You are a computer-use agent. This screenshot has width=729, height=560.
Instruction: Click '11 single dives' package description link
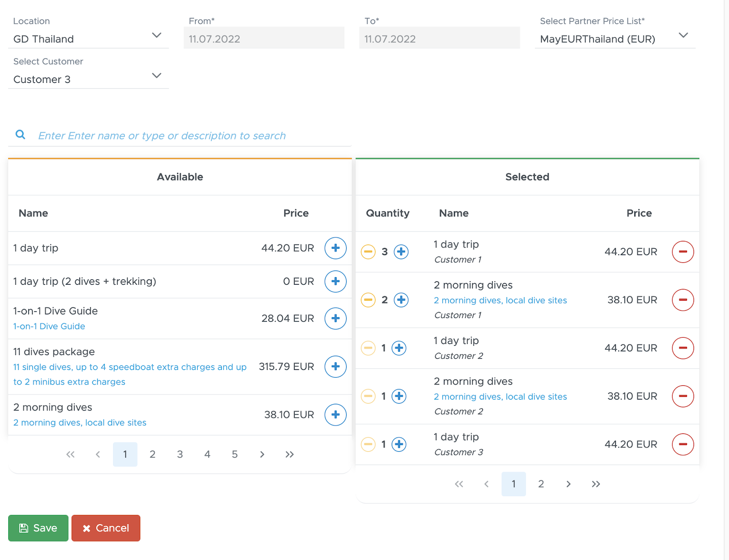pos(130,375)
